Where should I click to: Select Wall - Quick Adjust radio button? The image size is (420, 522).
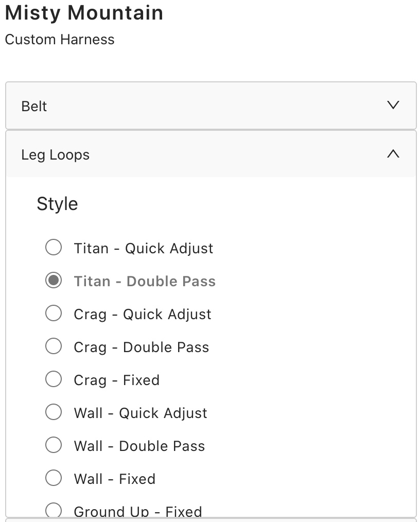[54, 412]
